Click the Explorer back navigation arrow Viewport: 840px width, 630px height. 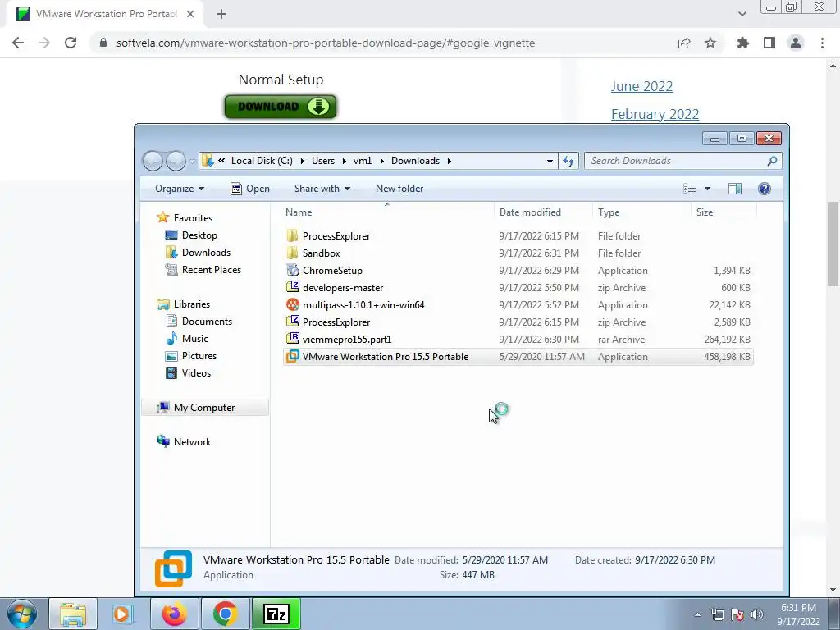tap(153, 161)
